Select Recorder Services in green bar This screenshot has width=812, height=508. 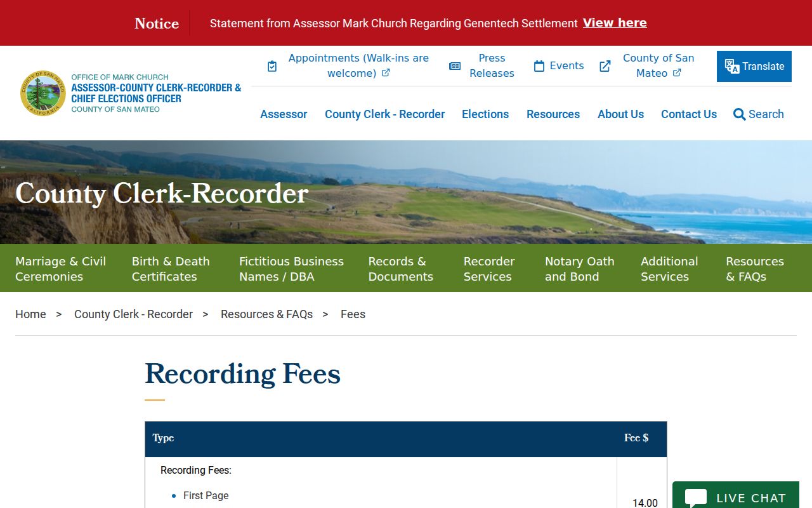click(x=489, y=269)
